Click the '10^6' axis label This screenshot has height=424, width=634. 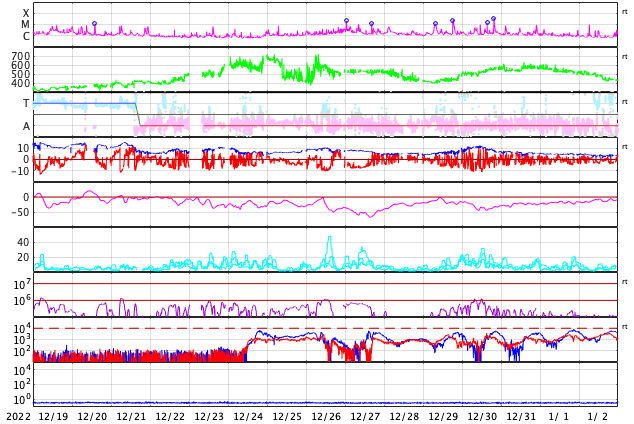tap(22, 300)
